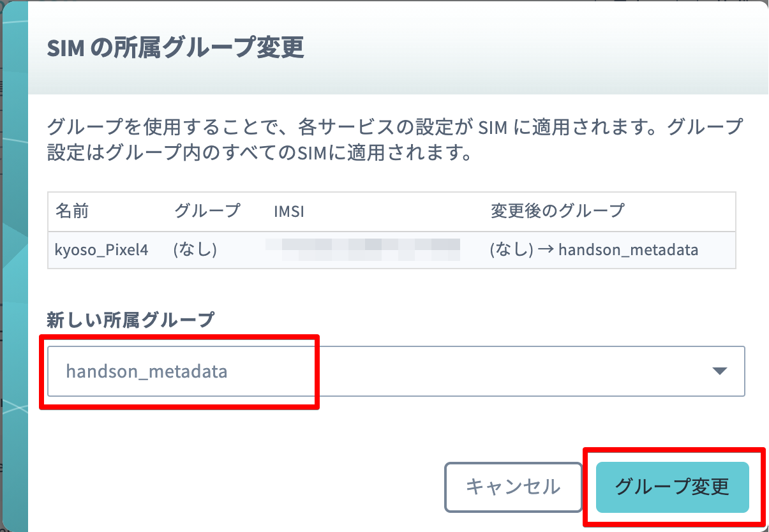Image resolution: width=769 pixels, height=532 pixels.
Task: Open the dropdown caret arrow icon
Action: tap(720, 371)
